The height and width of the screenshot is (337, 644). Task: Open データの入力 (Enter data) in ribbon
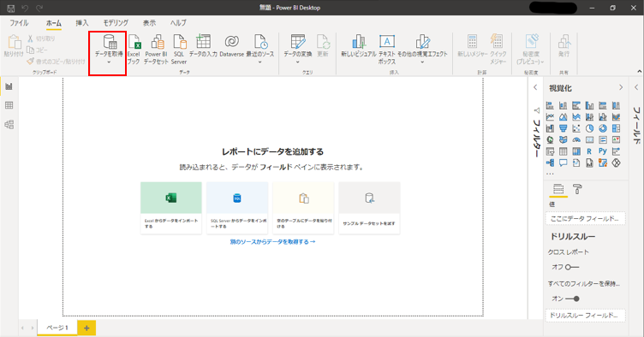[x=203, y=46]
